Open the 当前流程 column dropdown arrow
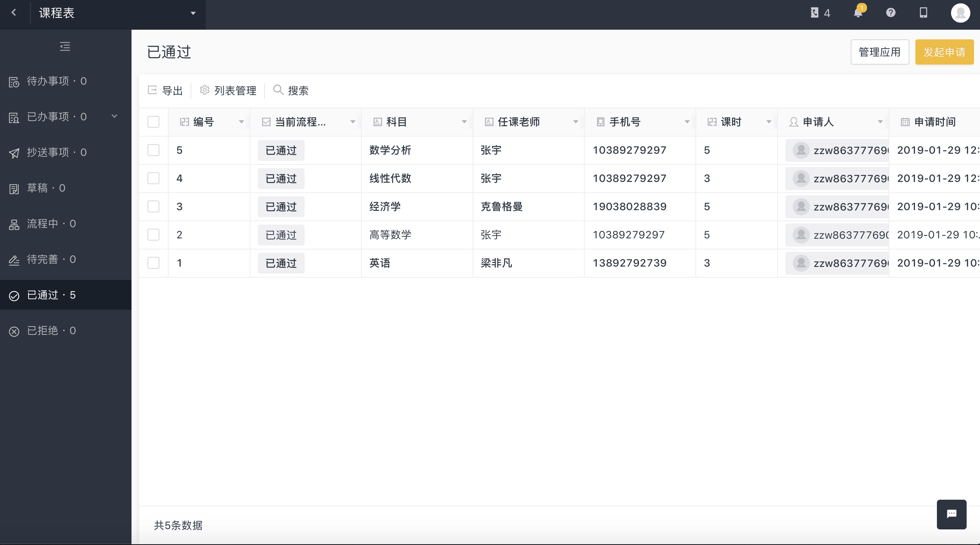 tap(353, 122)
